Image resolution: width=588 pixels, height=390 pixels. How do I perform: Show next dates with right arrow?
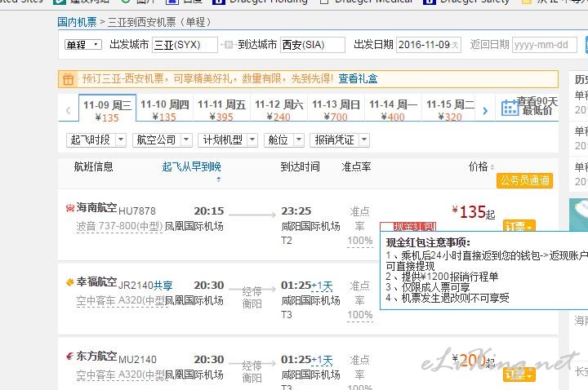[485, 110]
